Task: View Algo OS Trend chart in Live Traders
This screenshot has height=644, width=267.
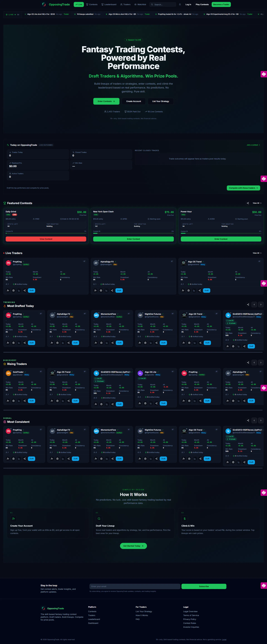Action: [x=194, y=290]
